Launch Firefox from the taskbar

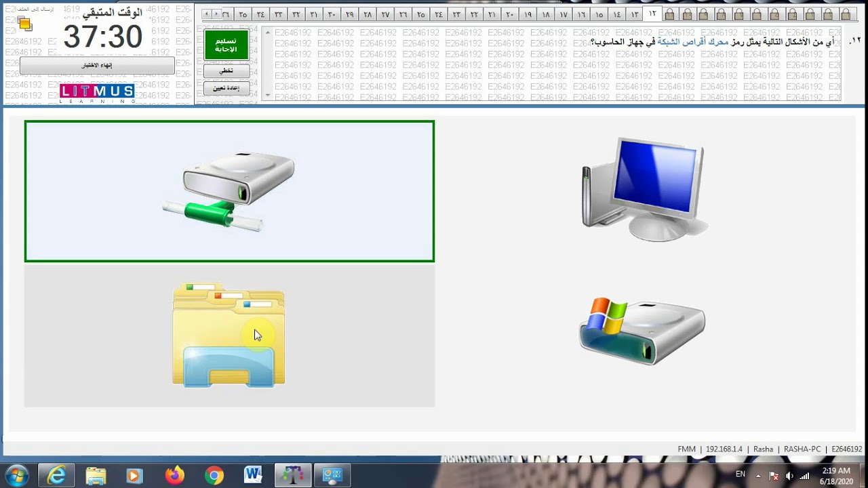174,476
